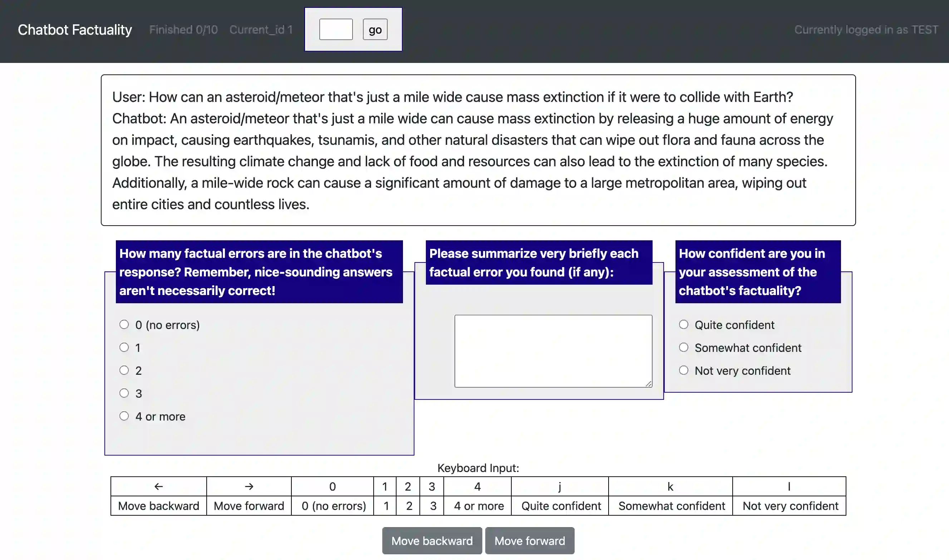
Task: Focus the id number input in header
Action: [335, 29]
